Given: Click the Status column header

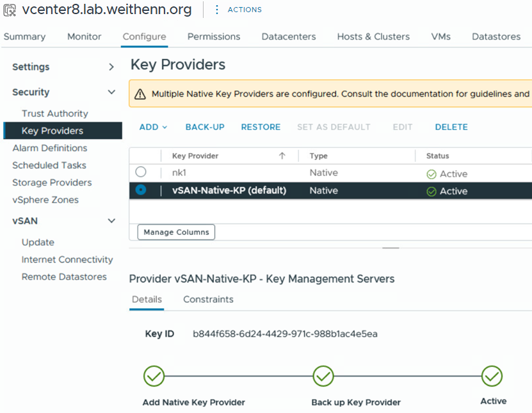Looking at the screenshot, I should [x=437, y=156].
